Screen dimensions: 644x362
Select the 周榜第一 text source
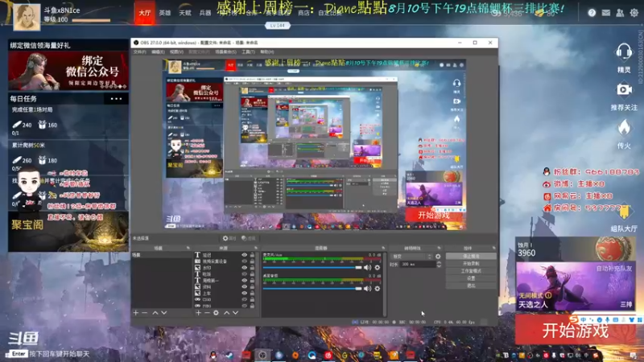[x=225, y=280]
